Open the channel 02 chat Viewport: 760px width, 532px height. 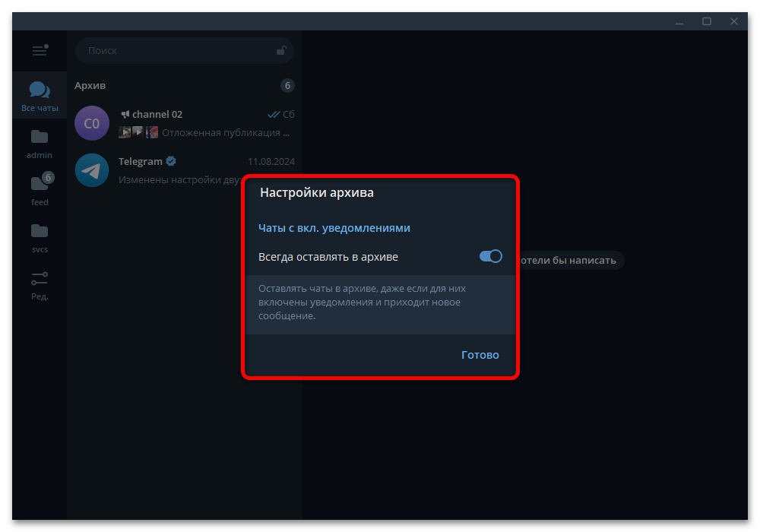coord(185,123)
